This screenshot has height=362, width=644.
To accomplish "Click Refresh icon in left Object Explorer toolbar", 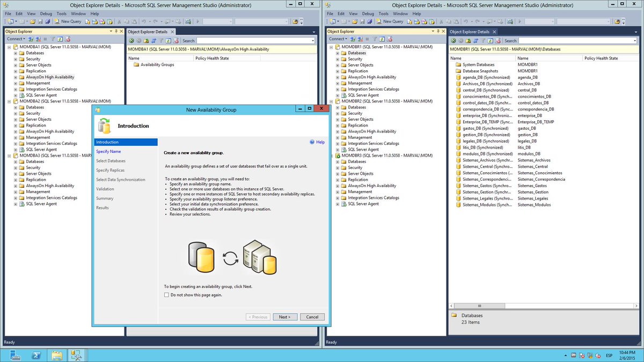I will (x=60, y=39).
